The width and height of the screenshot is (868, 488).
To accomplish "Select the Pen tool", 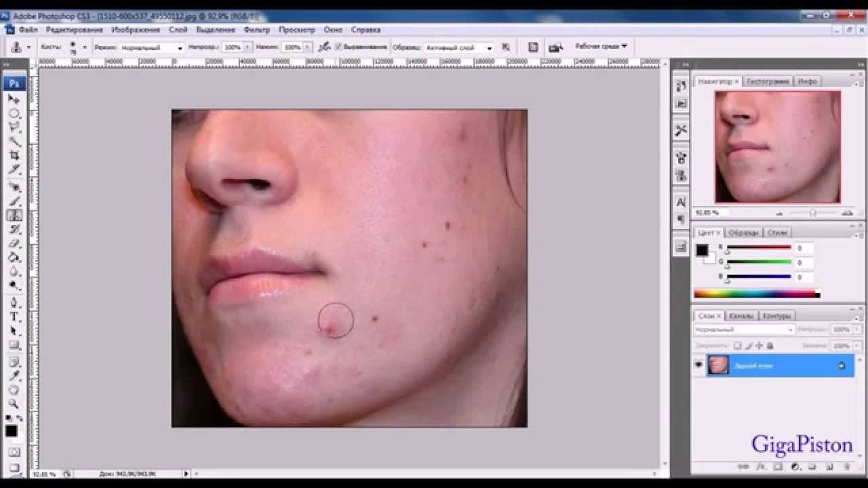I will pyautogui.click(x=14, y=303).
